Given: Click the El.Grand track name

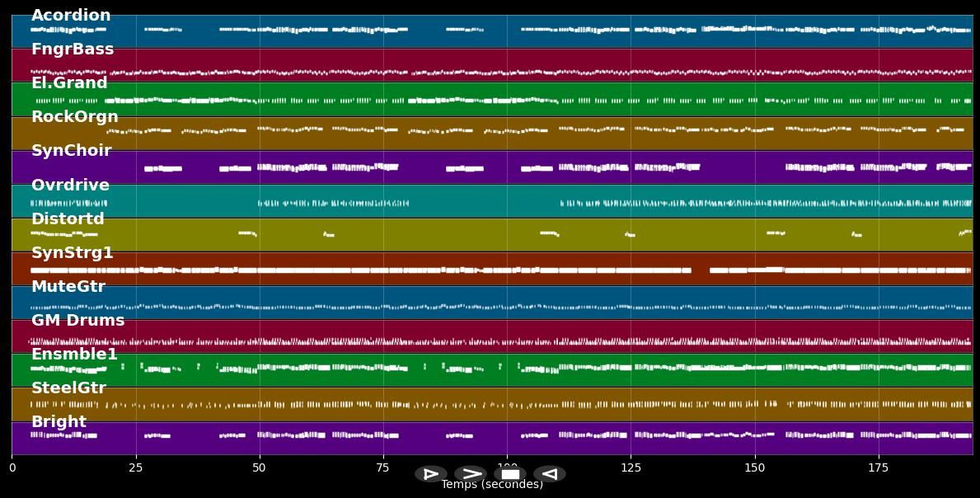Looking at the screenshot, I should 69,83.
